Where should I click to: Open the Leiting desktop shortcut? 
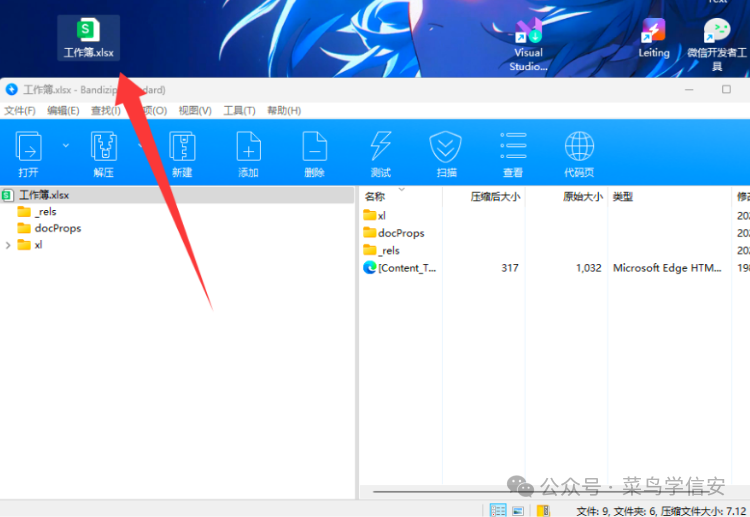point(653,38)
